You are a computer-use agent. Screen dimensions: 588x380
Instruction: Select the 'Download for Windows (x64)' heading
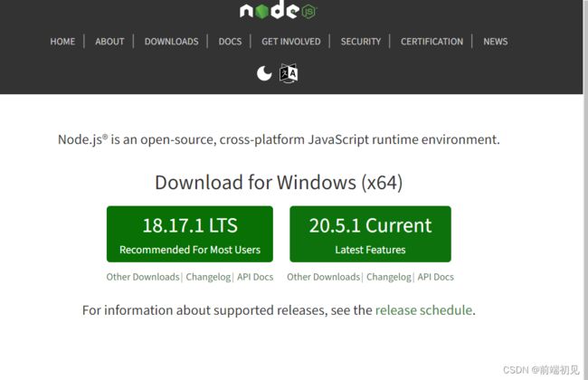pos(279,183)
